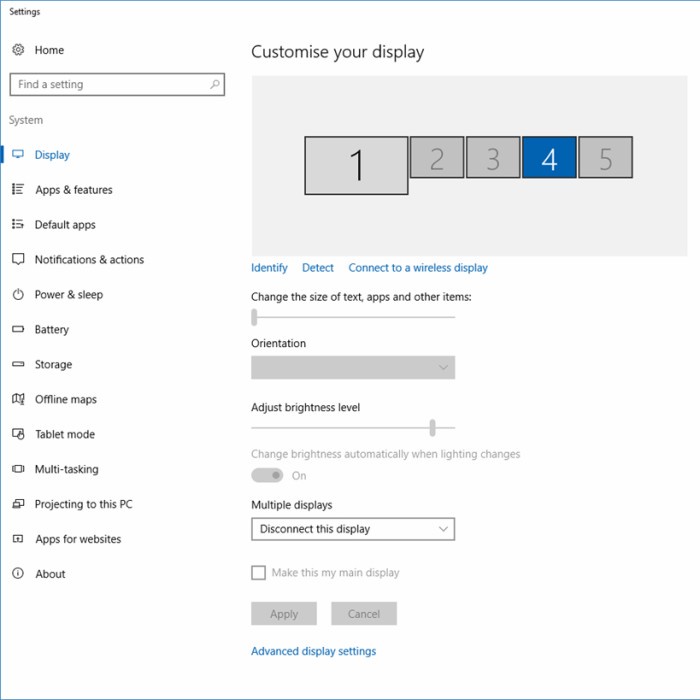
Task: Click the About info icon
Action: 18,574
